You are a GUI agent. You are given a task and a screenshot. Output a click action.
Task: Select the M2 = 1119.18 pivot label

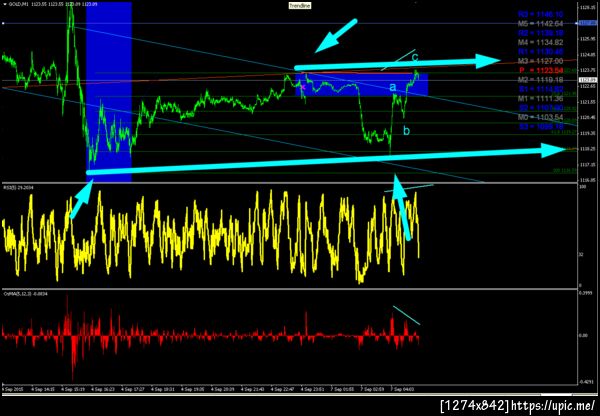coord(540,80)
